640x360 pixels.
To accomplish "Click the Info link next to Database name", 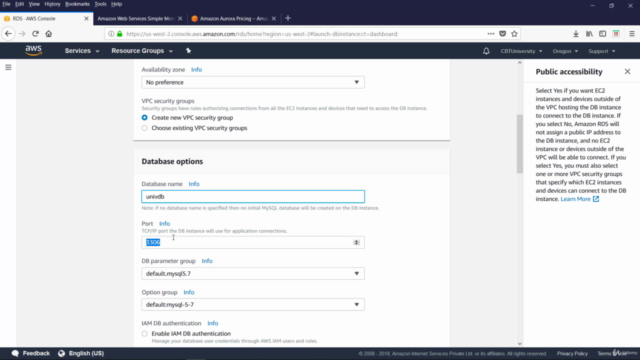I will coord(194,184).
